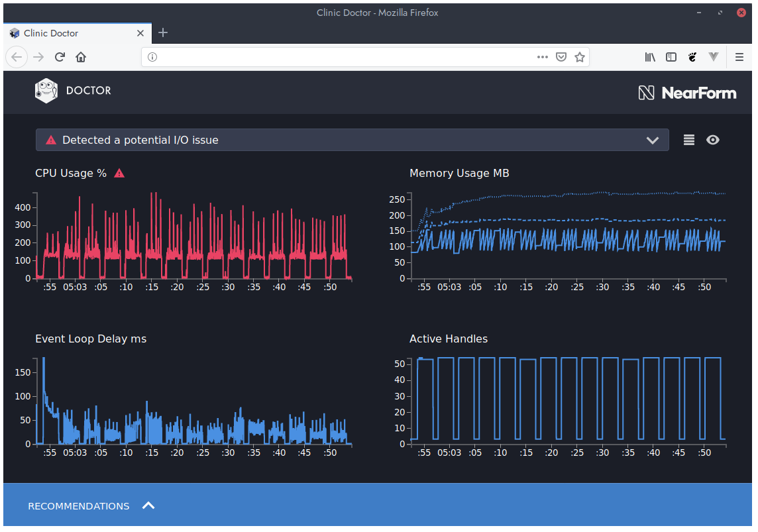Image resolution: width=758 pixels, height=532 pixels.
Task: Save the page to Pocket icon
Action: tap(561, 58)
